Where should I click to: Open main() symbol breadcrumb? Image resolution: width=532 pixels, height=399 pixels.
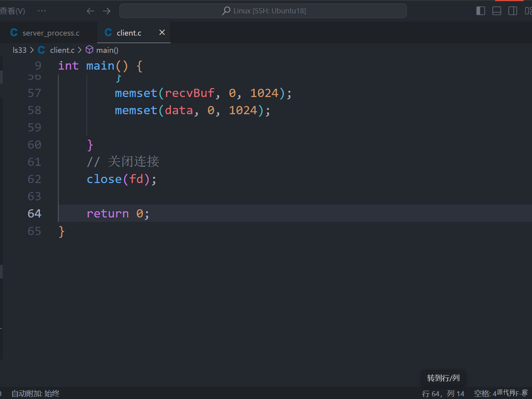107,50
